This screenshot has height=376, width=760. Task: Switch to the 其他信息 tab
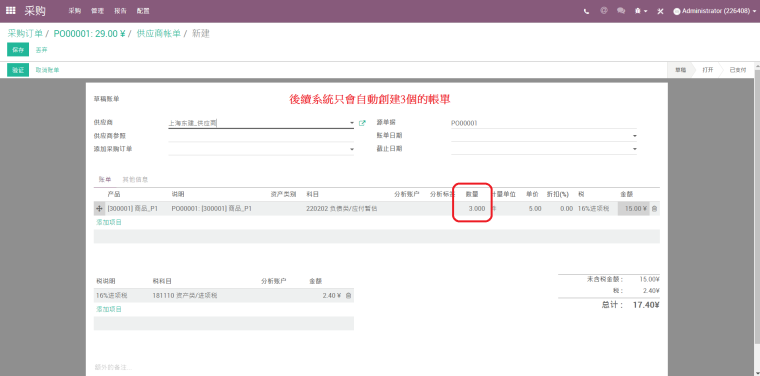(x=135, y=179)
